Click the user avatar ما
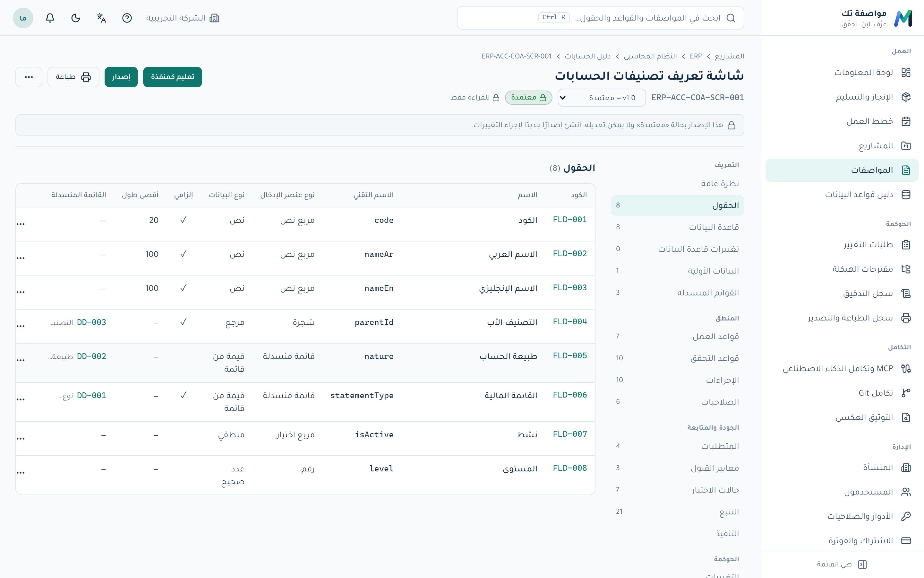This screenshot has width=924, height=578. click(23, 18)
